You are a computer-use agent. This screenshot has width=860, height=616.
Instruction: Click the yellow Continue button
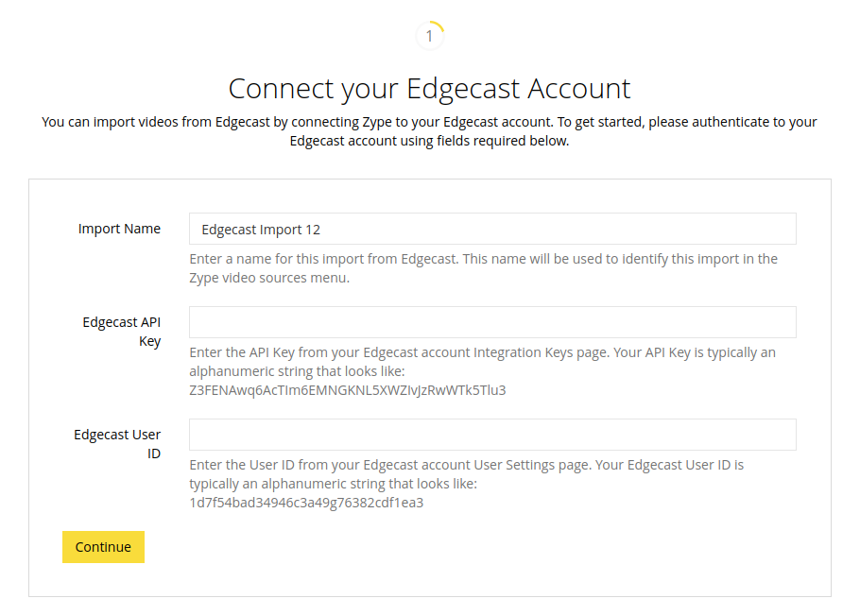(103, 547)
